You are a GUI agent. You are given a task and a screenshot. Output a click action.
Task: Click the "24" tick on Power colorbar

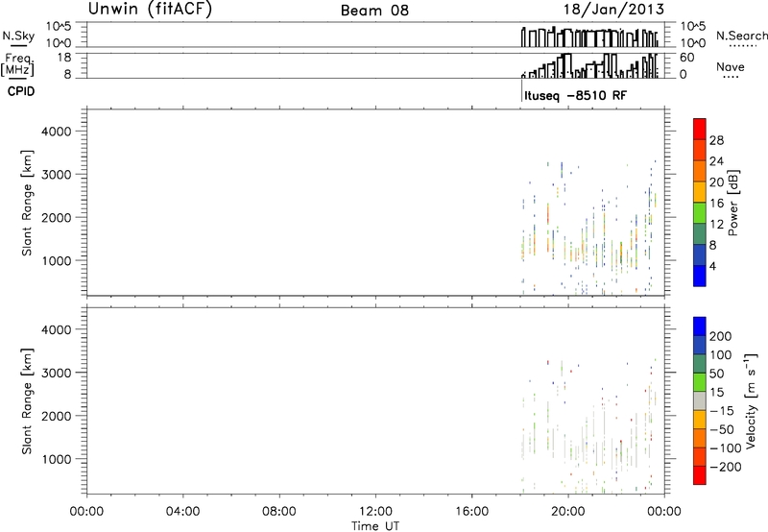pyautogui.click(x=716, y=161)
